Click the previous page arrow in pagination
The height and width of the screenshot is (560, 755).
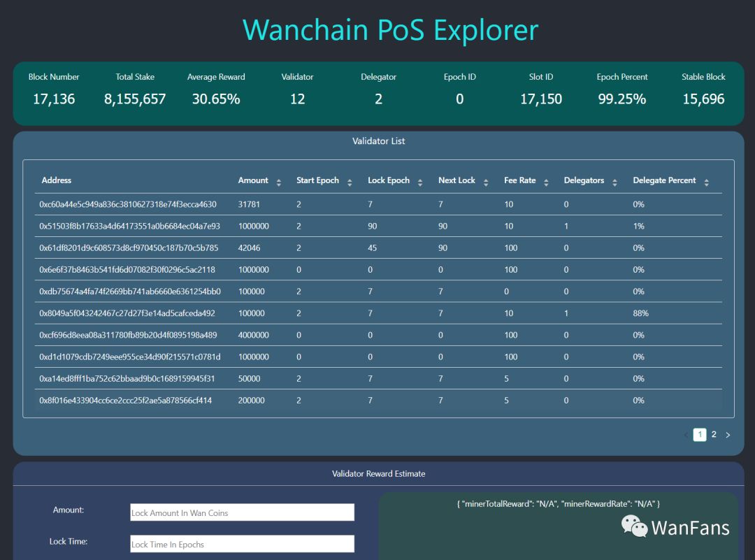click(x=686, y=435)
